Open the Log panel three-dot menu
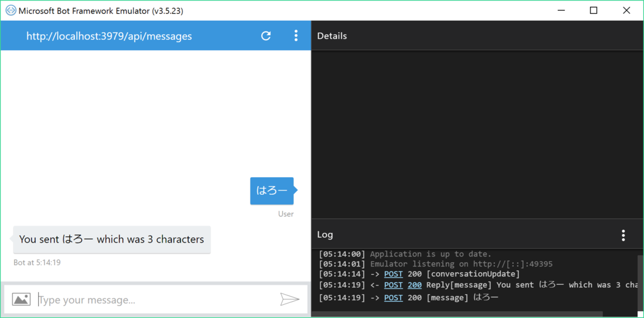 point(623,235)
